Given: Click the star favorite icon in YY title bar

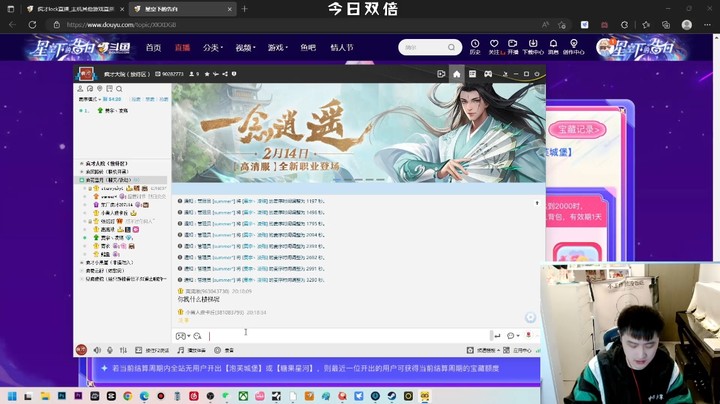Looking at the screenshot, I should coord(207,74).
